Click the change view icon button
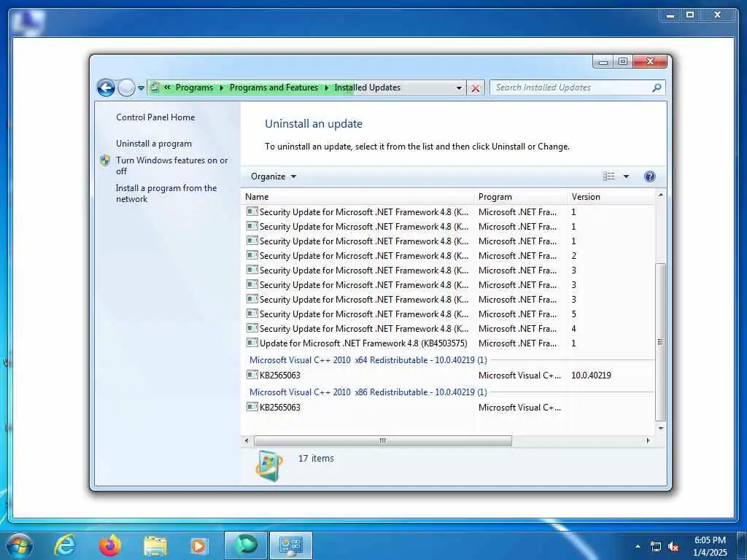This screenshot has height=560, width=747. click(x=609, y=176)
